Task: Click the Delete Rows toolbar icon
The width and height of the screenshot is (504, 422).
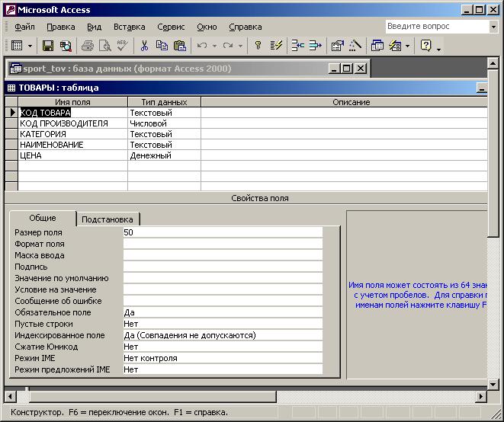Action: coord(316,46)
